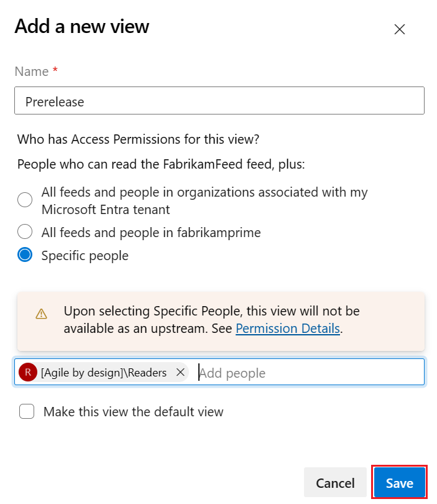Select the Specific people radio button
Viewport: 437px width, 504px height.
tap(25, 255)
